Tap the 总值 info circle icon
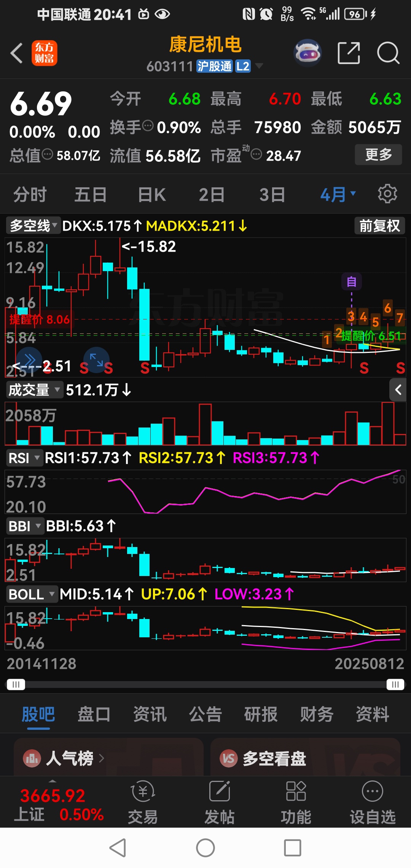This screenshot has height=868, width=411. [x=47, y=154]
